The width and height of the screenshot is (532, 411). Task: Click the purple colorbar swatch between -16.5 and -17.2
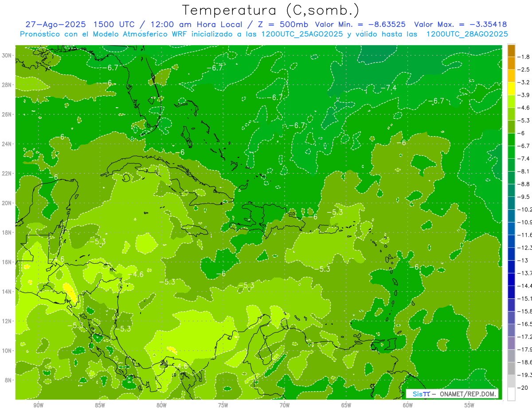click(511, 330)
